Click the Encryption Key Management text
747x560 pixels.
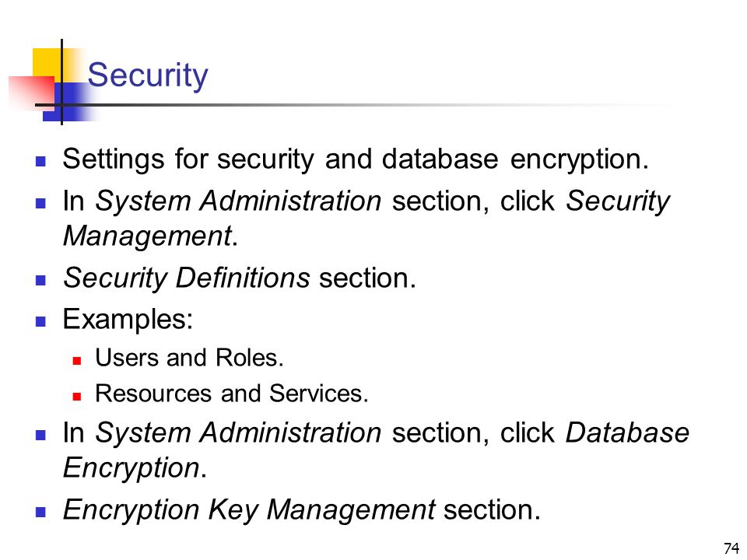pos(249,510)
